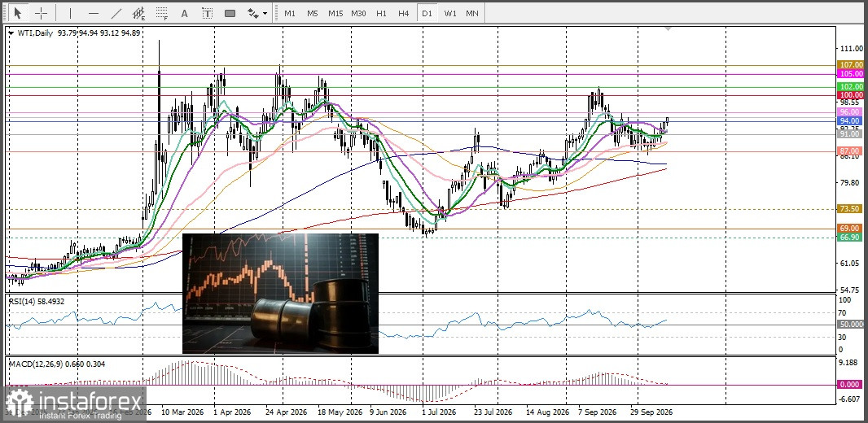Click the oil barrels chart image
868x423 pixels.
point(281,293)
